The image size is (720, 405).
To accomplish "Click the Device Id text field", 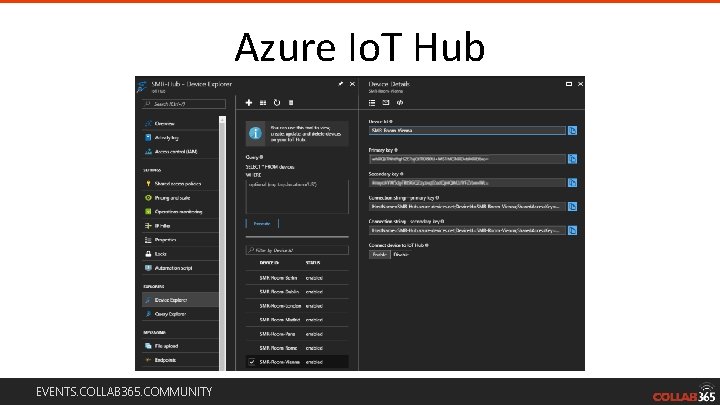I will click(467, 130).
